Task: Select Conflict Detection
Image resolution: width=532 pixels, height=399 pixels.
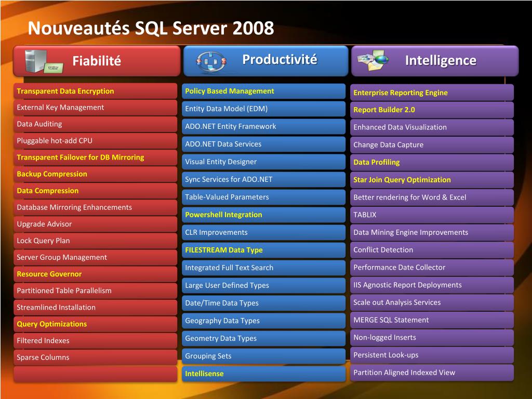Action: pyautogui.click(x=432, y=250)
